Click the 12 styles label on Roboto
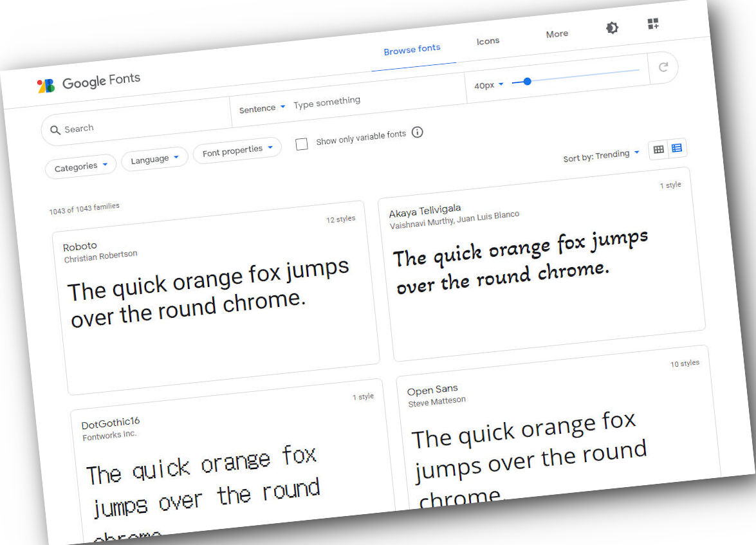This screenshot has height=545, width=756. click(340, 219)
